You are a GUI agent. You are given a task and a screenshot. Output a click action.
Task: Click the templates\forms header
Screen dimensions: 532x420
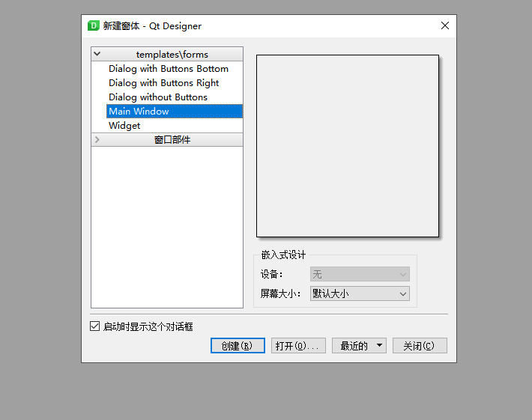[x=172, y=54]
